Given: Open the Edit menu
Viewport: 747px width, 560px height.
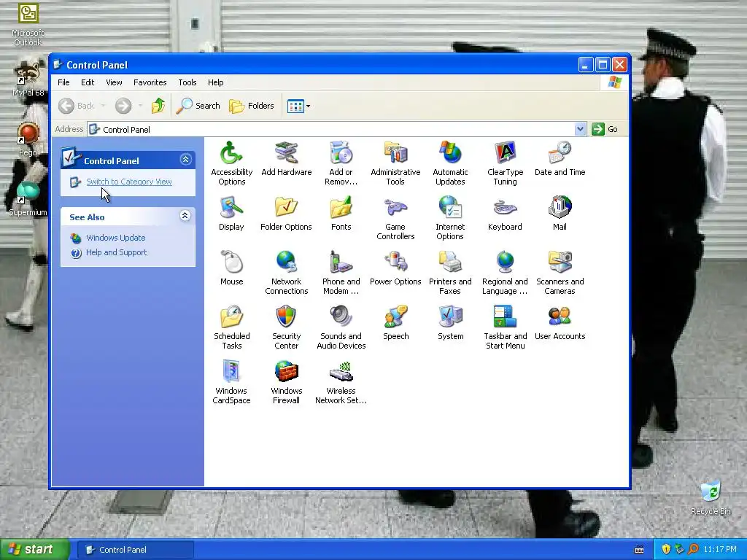Looking at the screenshot, I should 88,82.
